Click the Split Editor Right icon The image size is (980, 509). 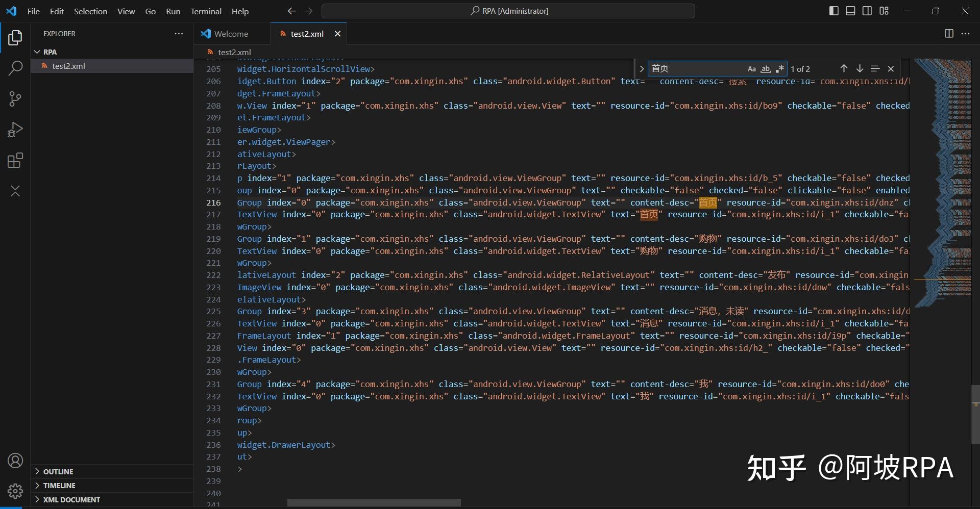(x=949, y=34)
